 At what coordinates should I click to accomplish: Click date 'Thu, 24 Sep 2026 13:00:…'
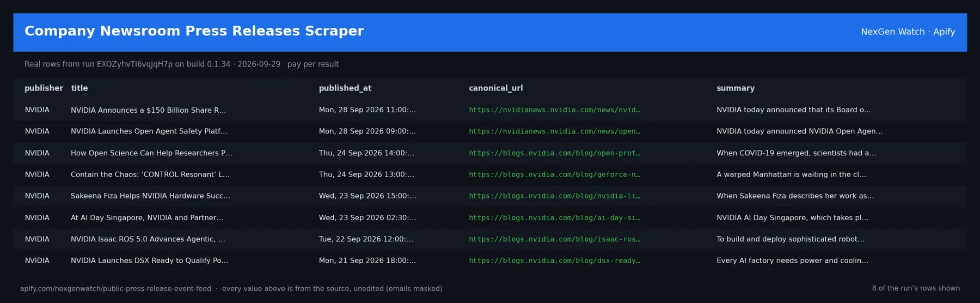click(366, 174)
